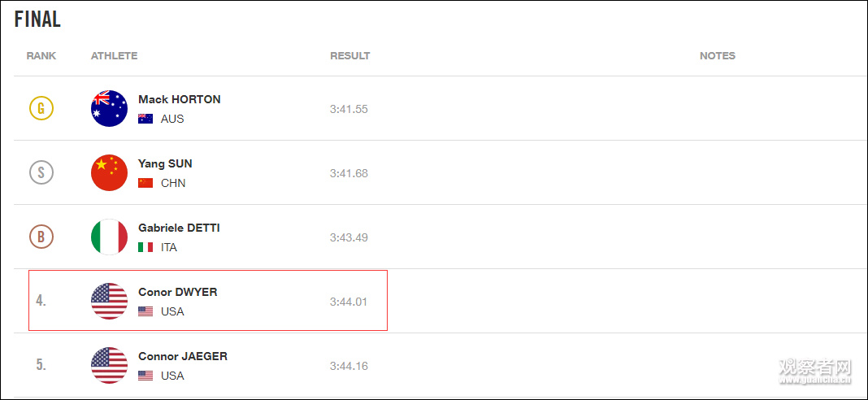Click the NOTES column header
The width and height of the screenshot is (868, 400).
click(717, 56)
